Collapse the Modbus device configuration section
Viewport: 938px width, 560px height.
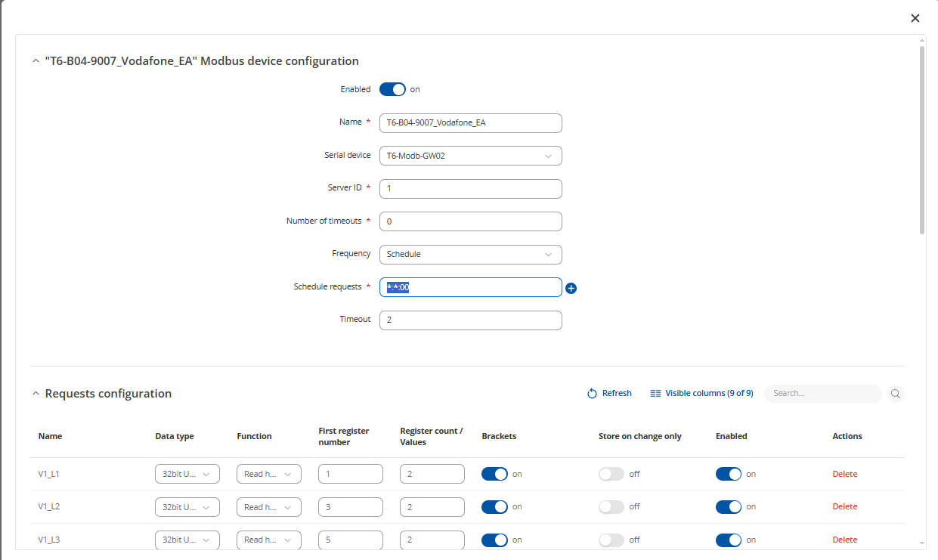pos(36,61)
